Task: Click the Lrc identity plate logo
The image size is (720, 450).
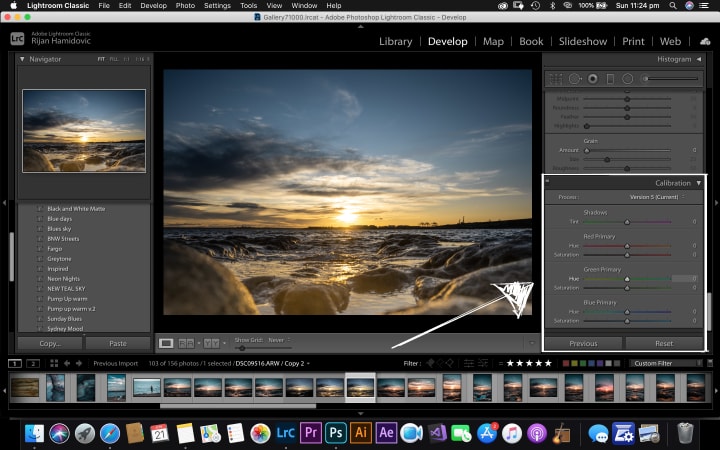Action: [17, 39]
